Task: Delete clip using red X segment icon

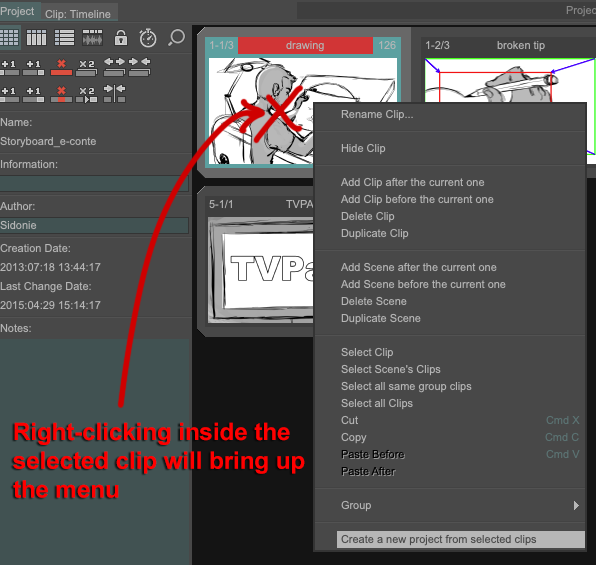Action: (x=61, y=94)
